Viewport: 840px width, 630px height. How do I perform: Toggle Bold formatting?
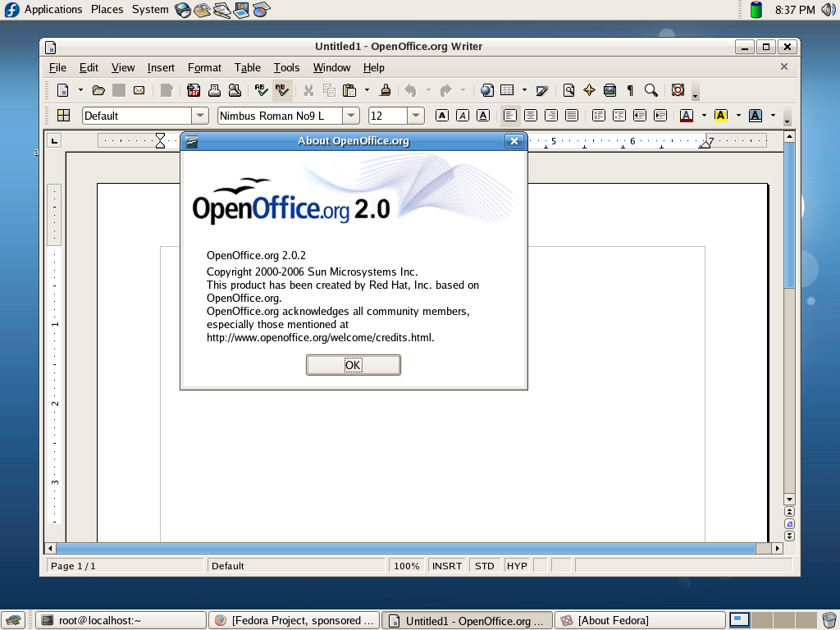tap(442, 115)
